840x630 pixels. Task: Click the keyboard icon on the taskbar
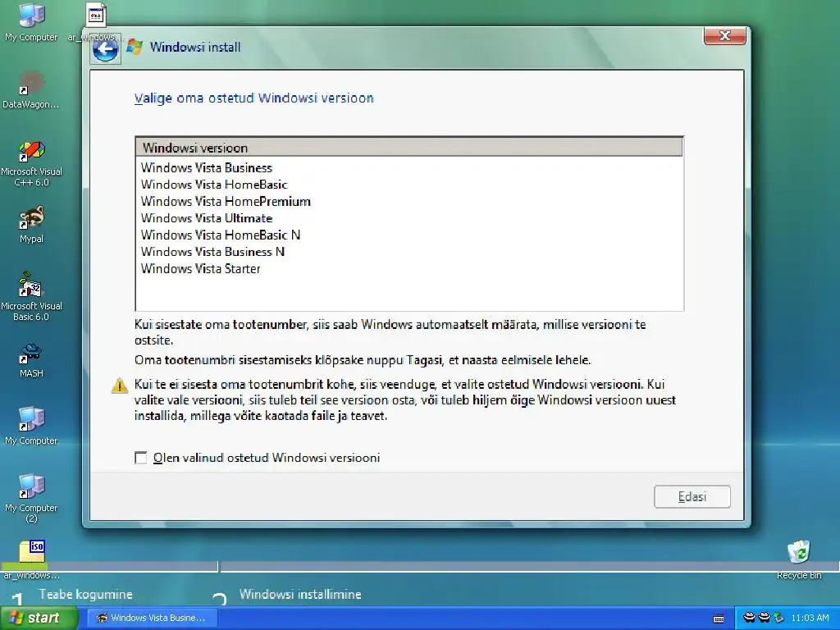[x=719, y=619]
